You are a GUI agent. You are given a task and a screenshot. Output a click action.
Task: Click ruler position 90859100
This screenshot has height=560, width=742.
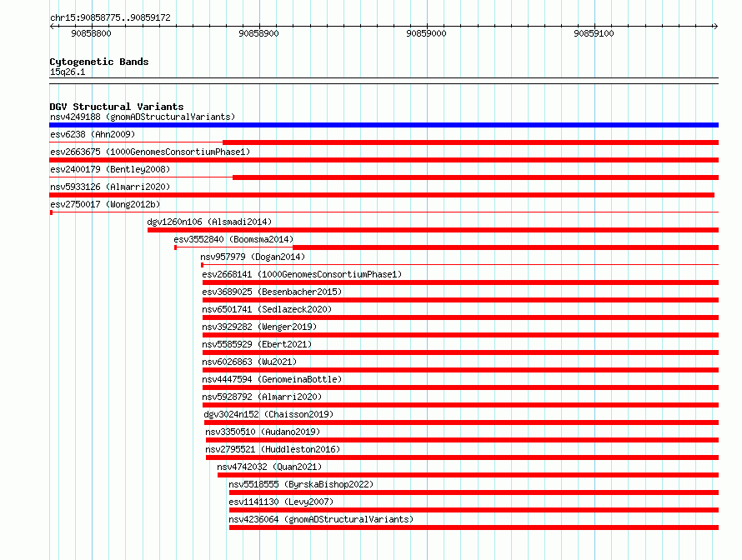tap(594, 33)
